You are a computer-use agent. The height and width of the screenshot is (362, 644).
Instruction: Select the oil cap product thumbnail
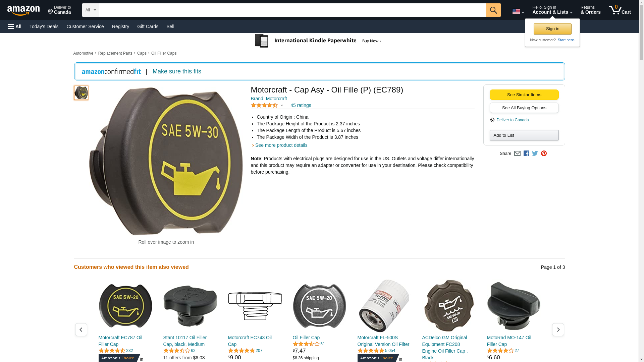[81, 93]
